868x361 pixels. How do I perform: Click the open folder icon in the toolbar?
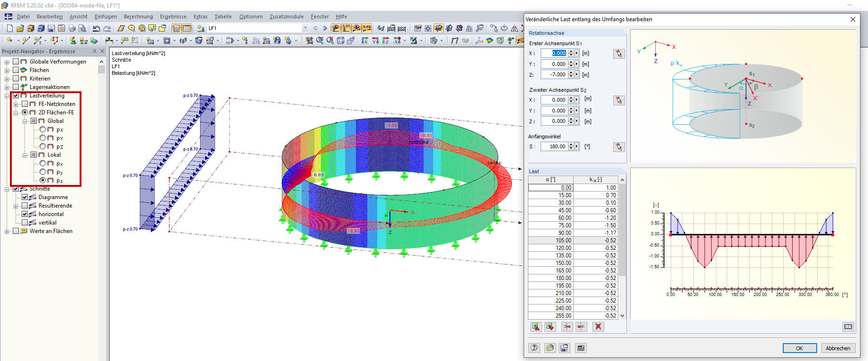(x=20, y=28)
